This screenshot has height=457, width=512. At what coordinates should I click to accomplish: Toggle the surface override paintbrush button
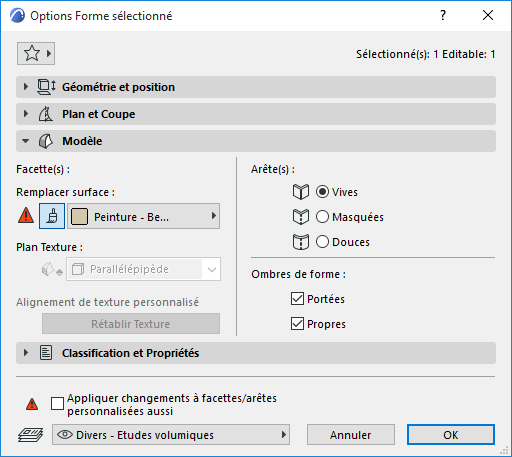[x=52, y=216]
